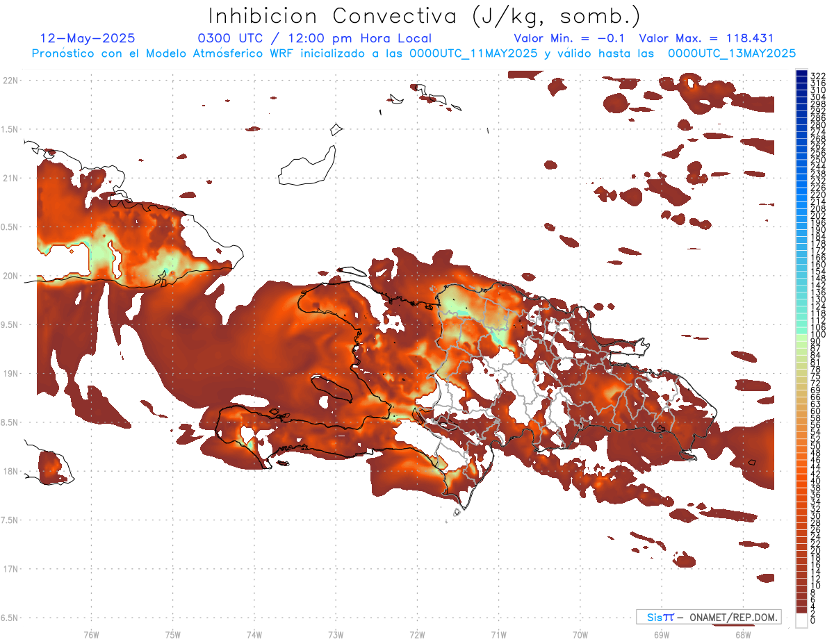Image resolution: width=834 pixels, height=644 pixels.
Task: Click the "30" value on the color scale
Action: coord(816,515)
